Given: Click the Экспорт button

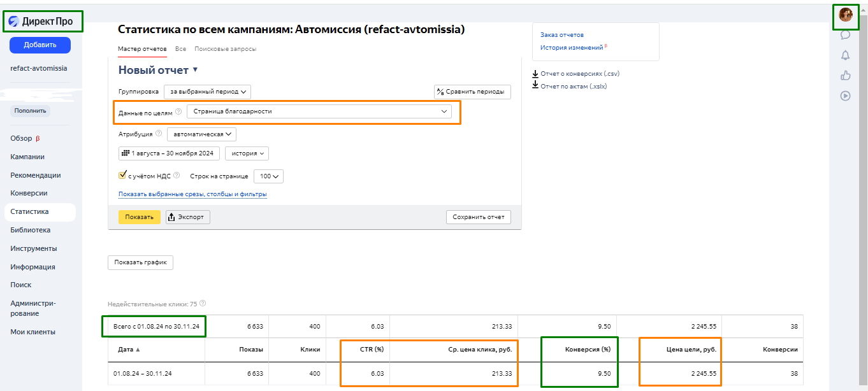Looking at the screenshot, I should 187,217.
